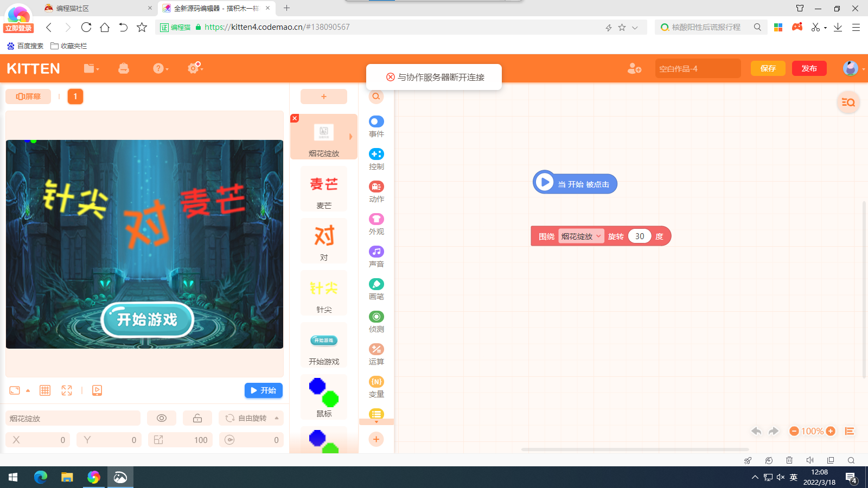Viewport: 868px width, 488px height.
Task: Expand the stage size arrow menu
Action: (28, 390)
